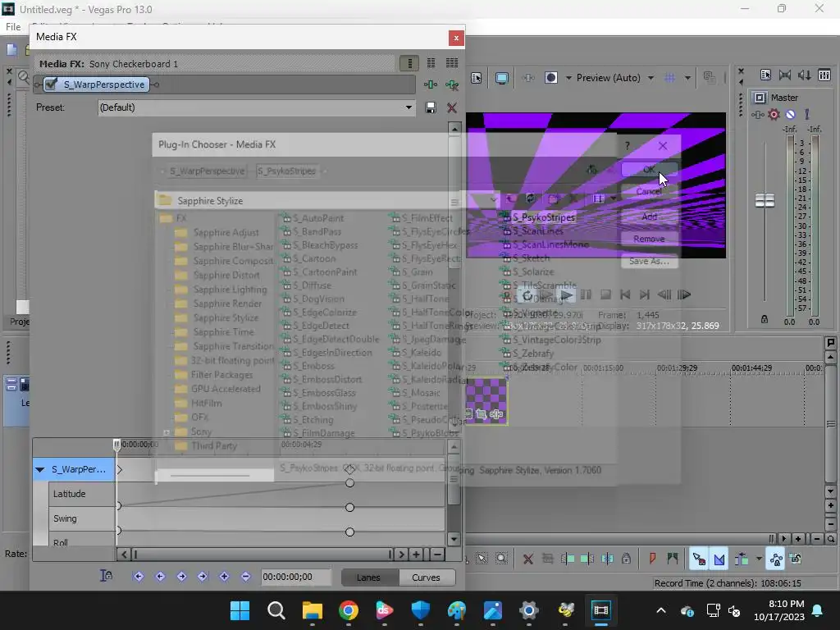Click Cancel in the Plug-In Chooser
The height and width of the screenshot is (630, 840).
(x=650, y=192)
